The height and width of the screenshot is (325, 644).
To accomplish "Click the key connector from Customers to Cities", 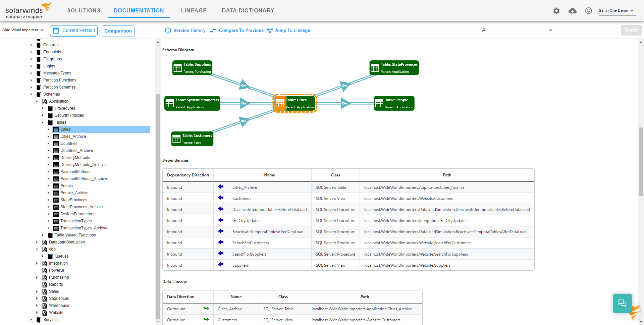I will (x=244, y=121).
